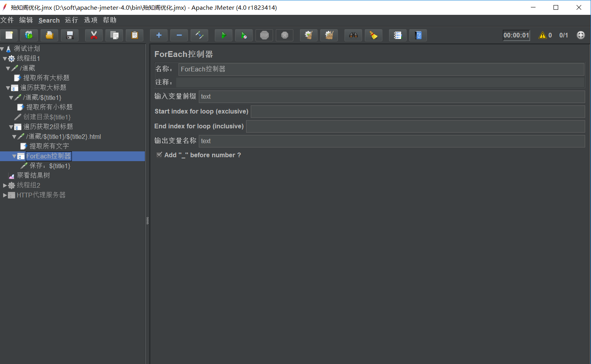Click the split pane divider handle

pos(148,220)
